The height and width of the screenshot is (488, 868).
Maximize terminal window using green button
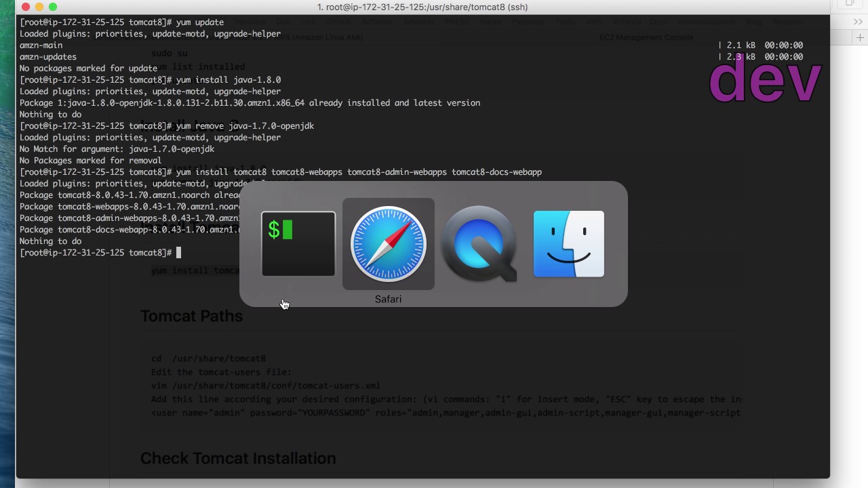point(52,7)
